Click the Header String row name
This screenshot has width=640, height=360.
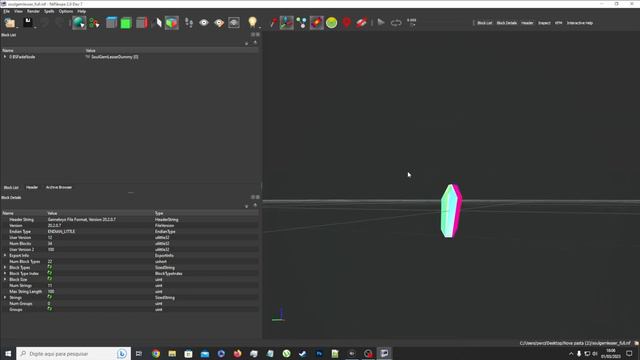click(x=22, y=220)
